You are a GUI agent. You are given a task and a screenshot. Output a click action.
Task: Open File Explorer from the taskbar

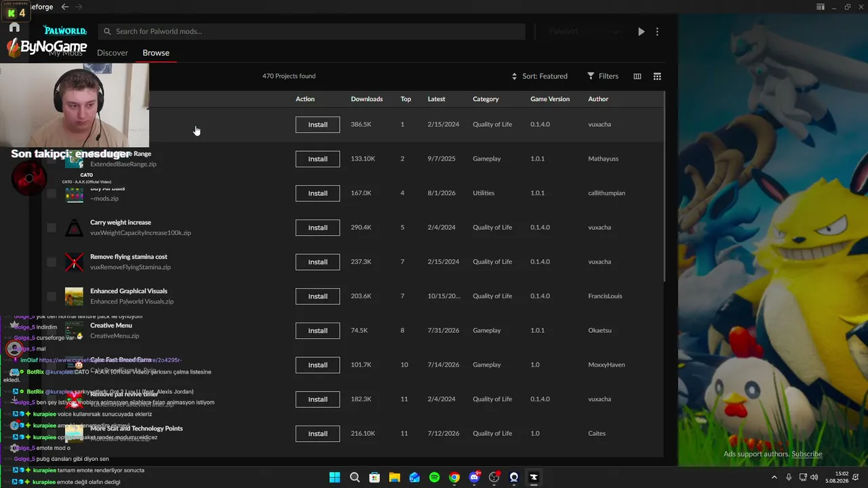coord(395,477)
